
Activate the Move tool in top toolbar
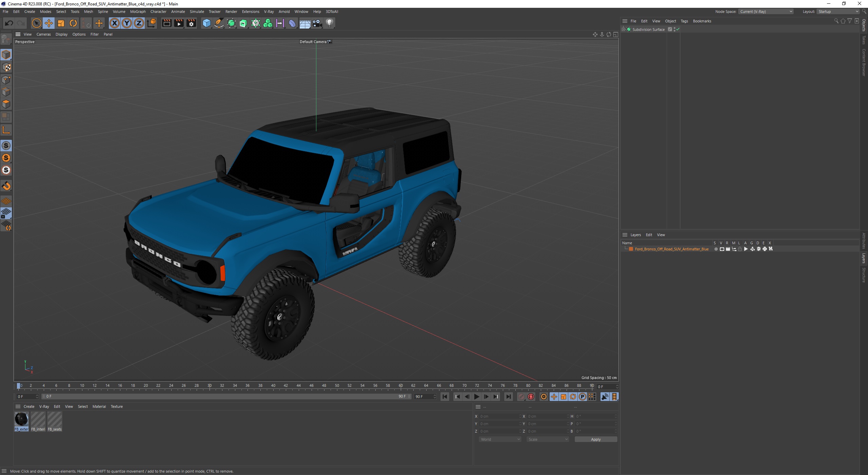(x=48, y=23)
